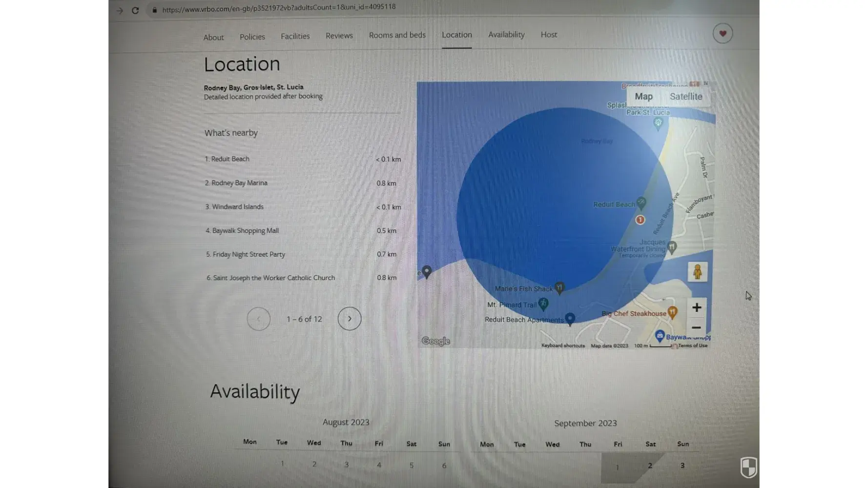
Task: Click the '1 – 6 of 12' page indicator
Action: (304, 319)
